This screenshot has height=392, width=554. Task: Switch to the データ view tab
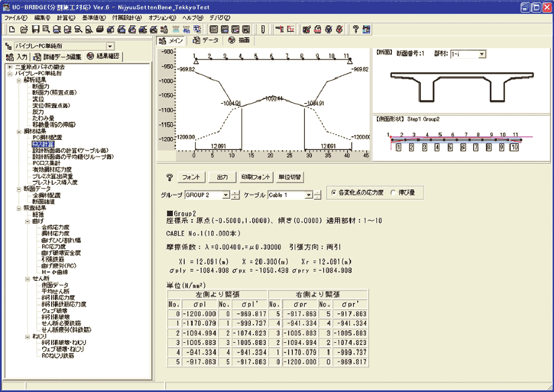206,41
